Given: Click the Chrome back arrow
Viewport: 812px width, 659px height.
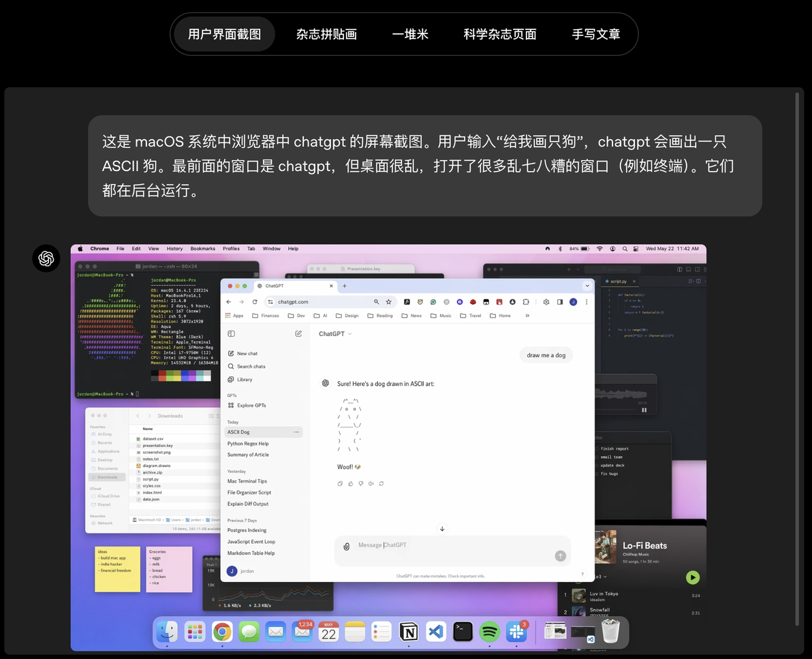Looking at the screenshot, I should click(x=229, y=301).
